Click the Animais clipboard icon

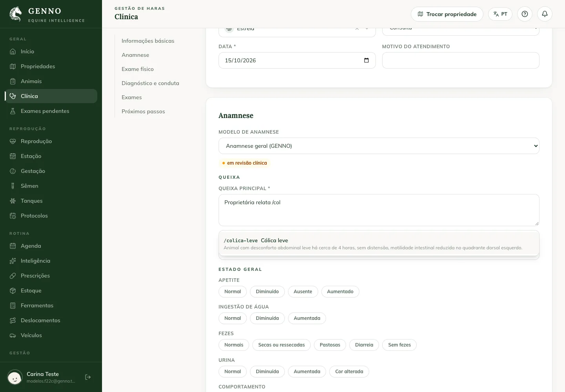tap(13, 81)
